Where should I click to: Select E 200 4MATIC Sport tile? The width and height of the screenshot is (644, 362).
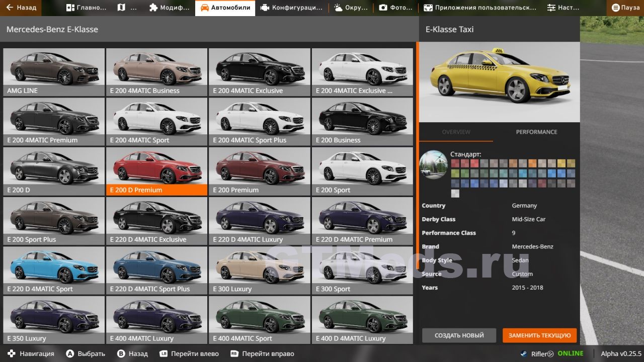coord(156,121)
